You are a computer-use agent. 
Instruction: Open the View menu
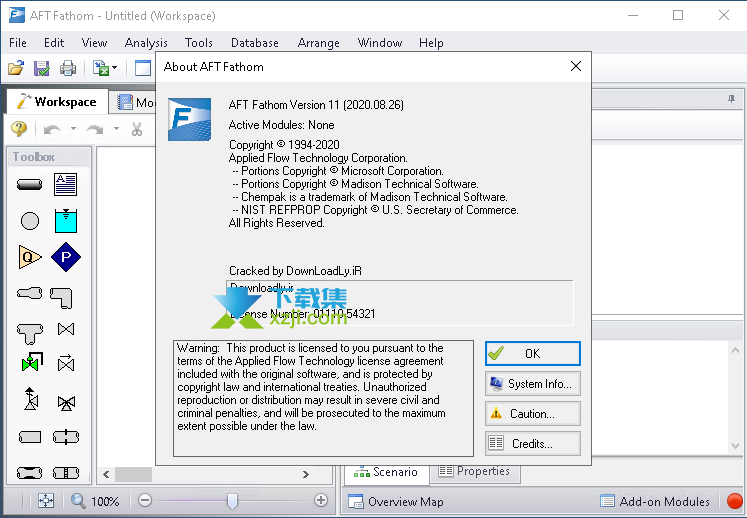(94, 43)
